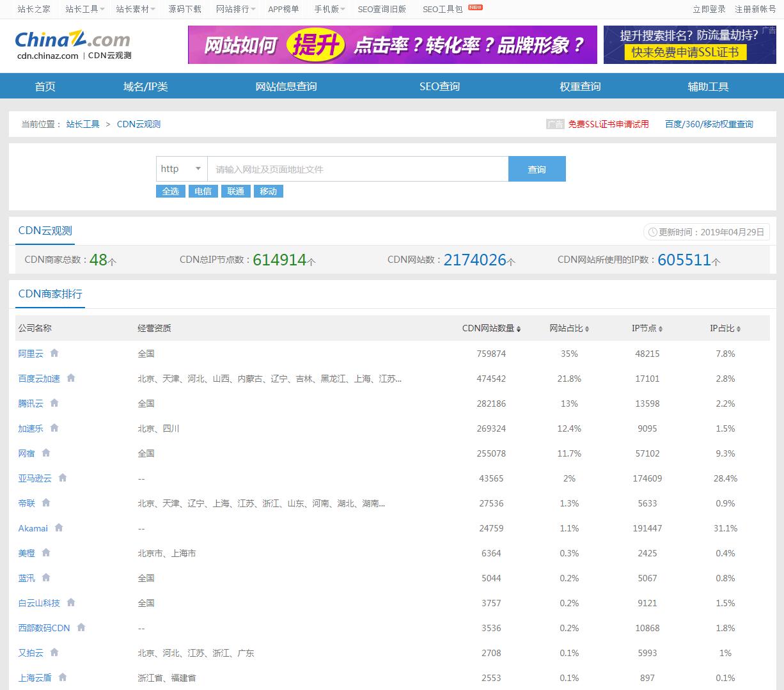Sort by IP占比 column arrows
Screen dimensions: 784x690
tap(739, 329)
